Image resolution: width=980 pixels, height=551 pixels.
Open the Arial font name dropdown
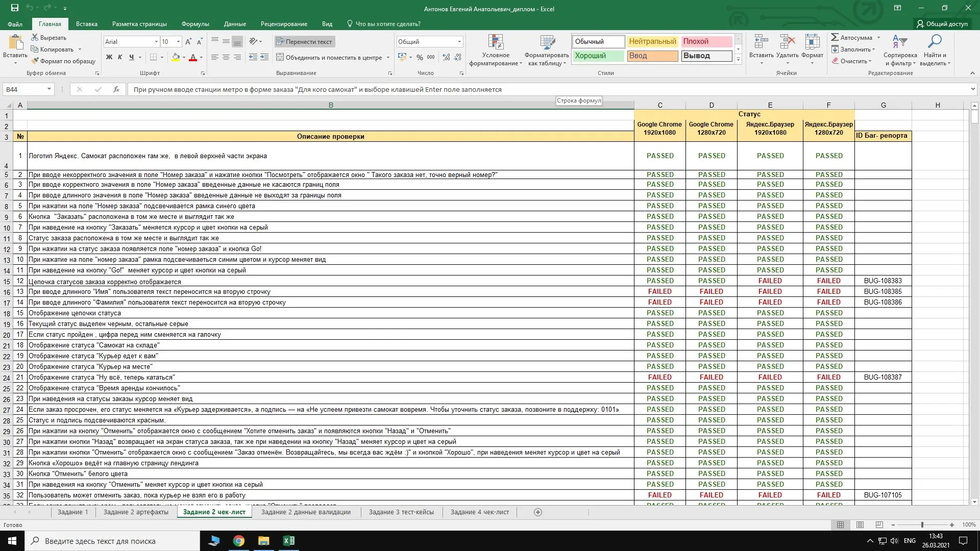coord(156,42)
